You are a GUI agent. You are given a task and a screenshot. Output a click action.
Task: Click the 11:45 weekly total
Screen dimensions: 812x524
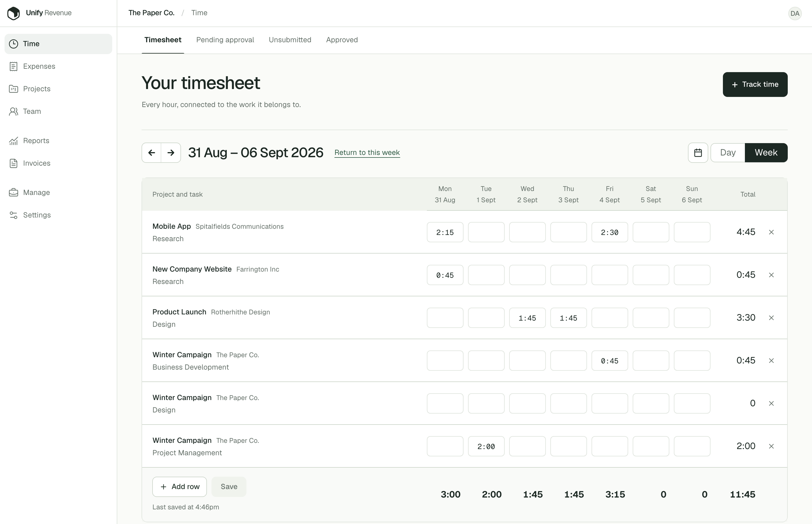click(x=743, y=495)
